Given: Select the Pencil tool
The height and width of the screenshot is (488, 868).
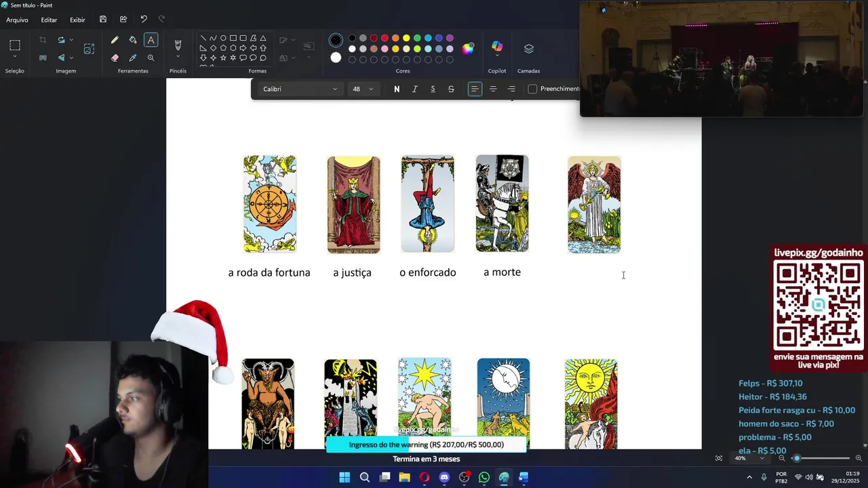Looking at the screenshot, I should 115,41.
